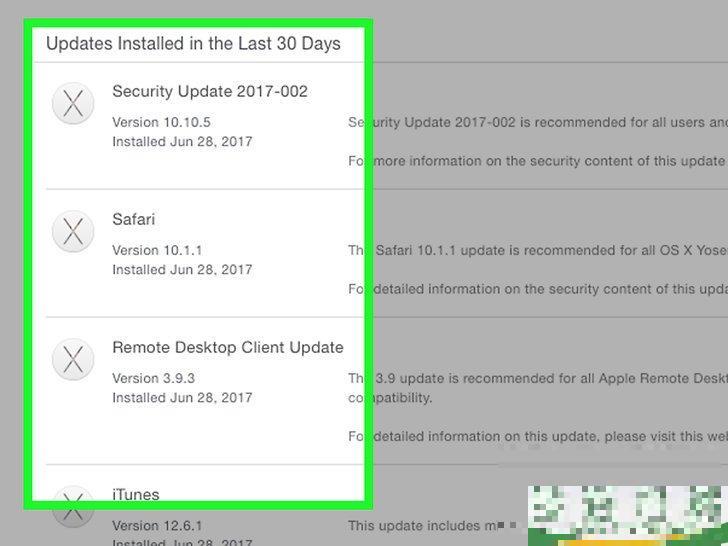Click the Security Update 2017-002 OS X icon
The width and height of the screenshot is (728, 546).
click(73, 104)
